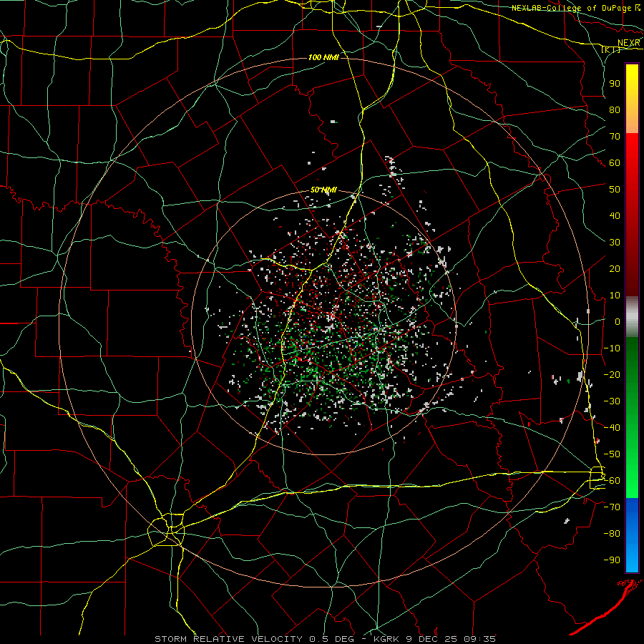Screen dimensions: 644x644
Task: Click the 40 value on velocity scale
Action: tap(615, 215)
